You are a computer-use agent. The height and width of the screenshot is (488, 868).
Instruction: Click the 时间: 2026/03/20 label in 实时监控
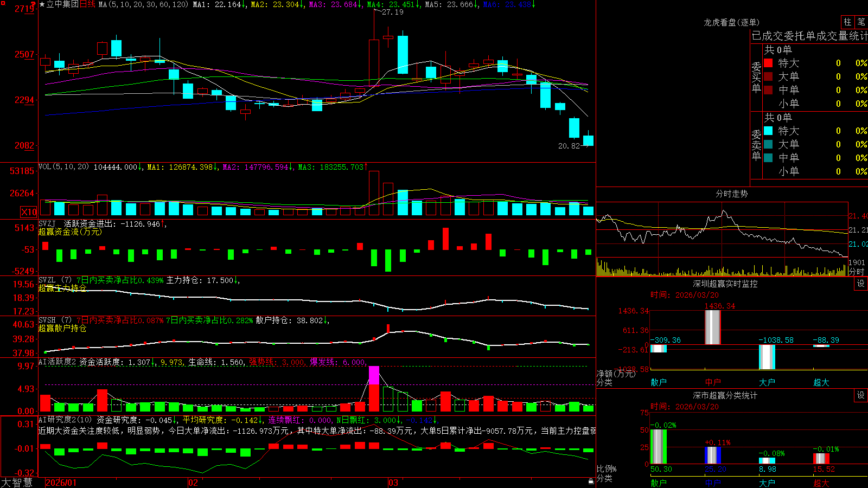685,295
